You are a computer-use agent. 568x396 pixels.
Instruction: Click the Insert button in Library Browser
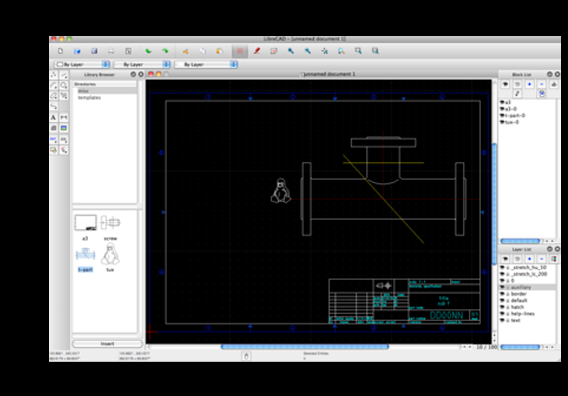coord(107,343)
